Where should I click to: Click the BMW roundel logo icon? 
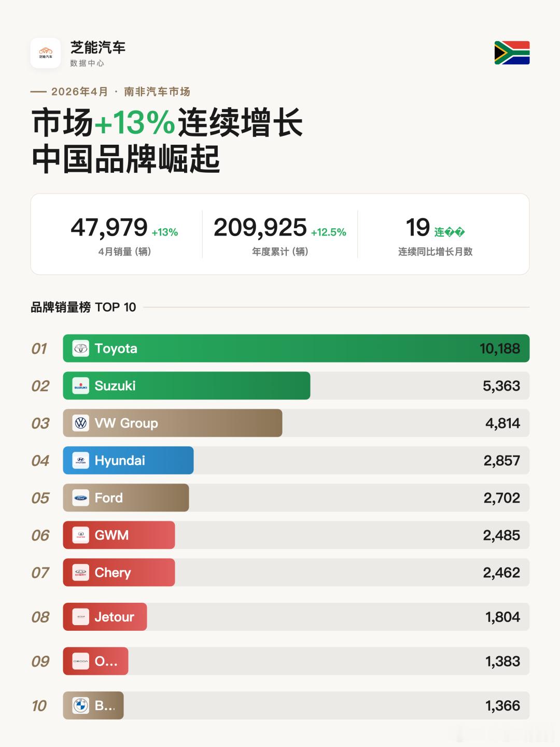tap(80, 706)
